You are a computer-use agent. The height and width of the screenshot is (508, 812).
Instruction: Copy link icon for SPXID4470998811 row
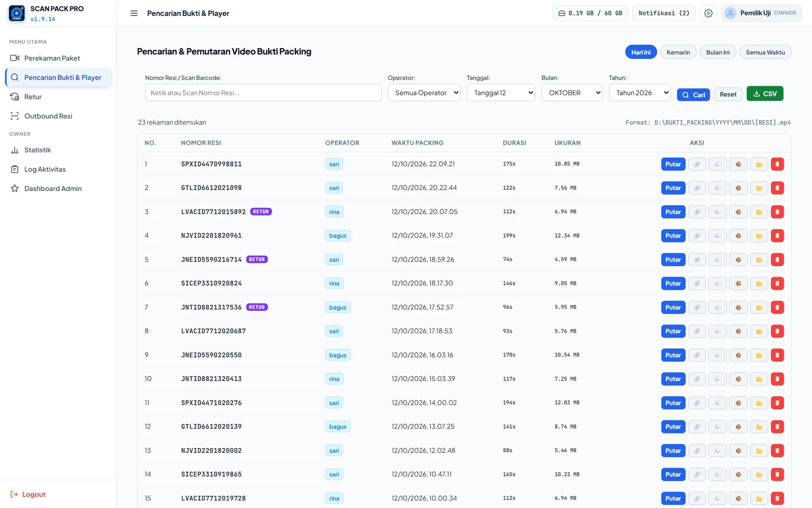coord(697,164)
